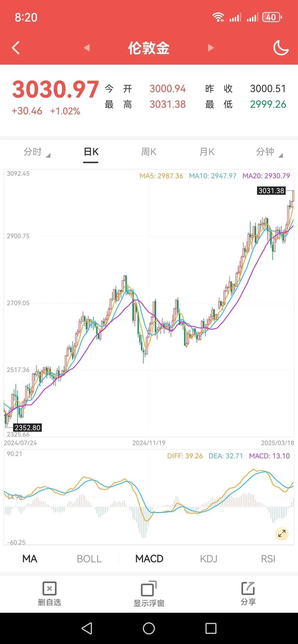Expand indicator panel to fullscreen
Screen dimensions: 298x644
tap(282, 534)
